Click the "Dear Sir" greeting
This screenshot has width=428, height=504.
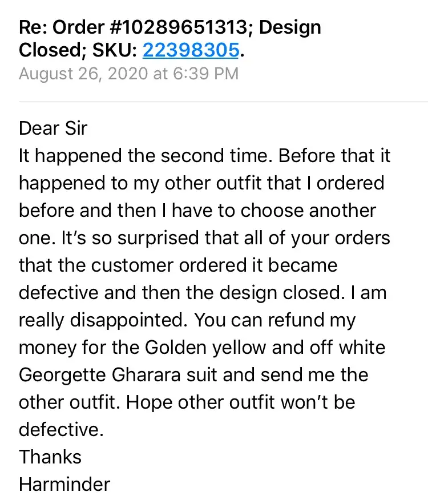[53, 128]
